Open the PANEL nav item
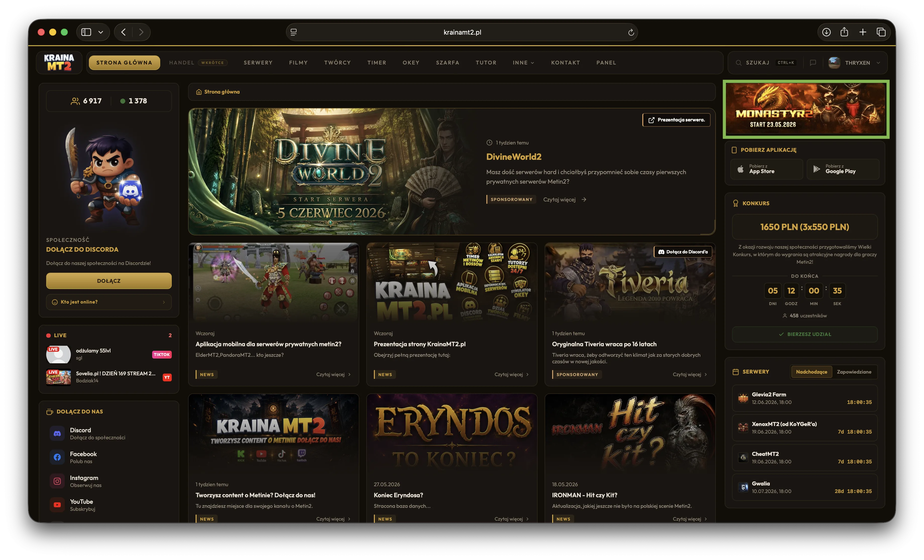The width and height of the screenshot is (924, 560). point(606,62)
